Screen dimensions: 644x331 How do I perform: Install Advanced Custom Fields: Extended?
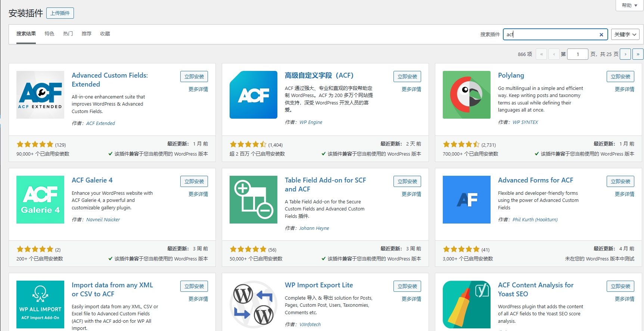click(194, 76)
